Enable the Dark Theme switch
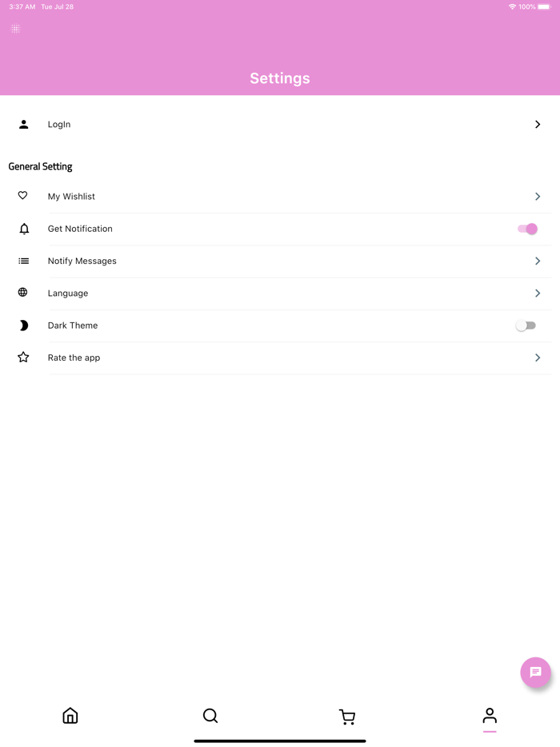The height and width of the screenshot is (747, 560). pos(526,326)
